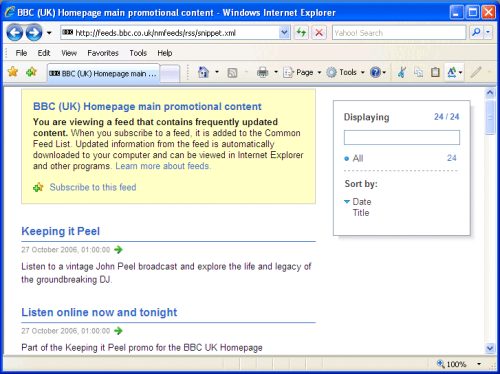Open the File menu
500x374 pixels.
point(21,53)
